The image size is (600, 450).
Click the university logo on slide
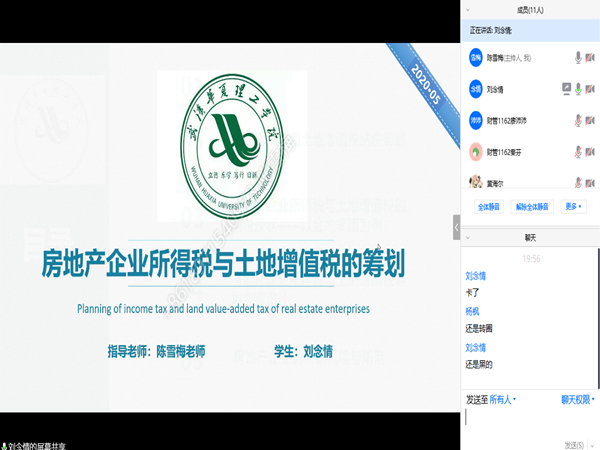tap(232, 146)
